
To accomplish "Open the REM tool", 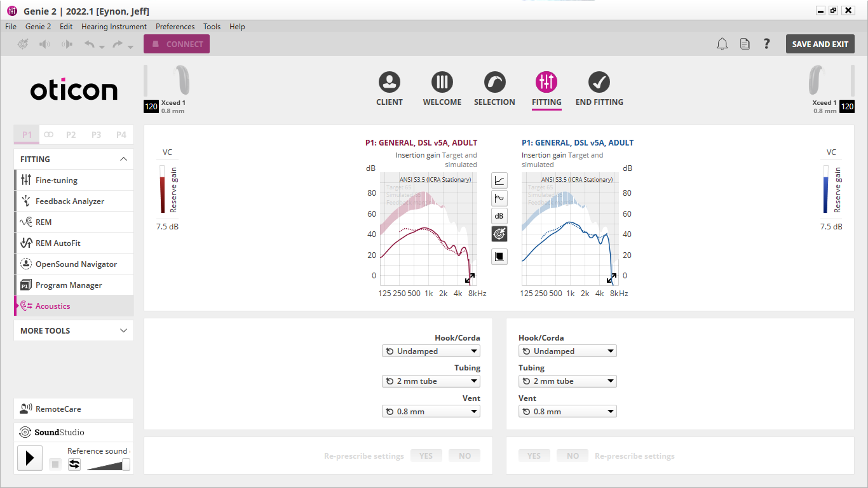I will (x=74, y=222).
